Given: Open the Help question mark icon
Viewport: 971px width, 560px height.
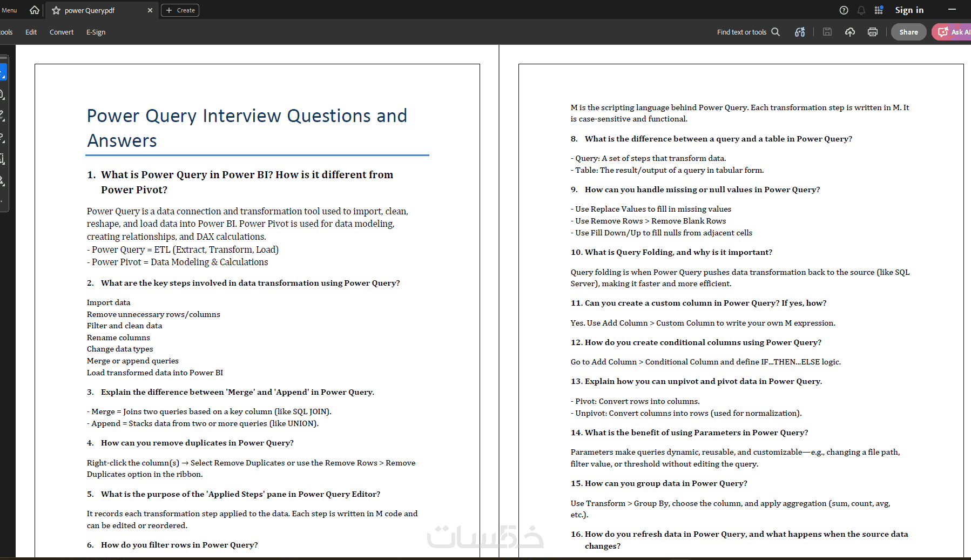Looking at the screenshot, I should point(844,10).
